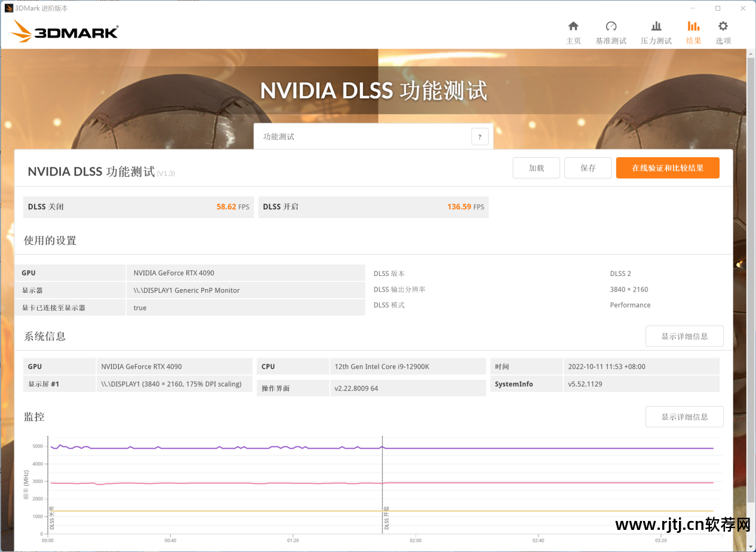The width and height of the screenshot is (756, 552).
Task: Open Options (选项) gear icon
Action: coord(723,26)
